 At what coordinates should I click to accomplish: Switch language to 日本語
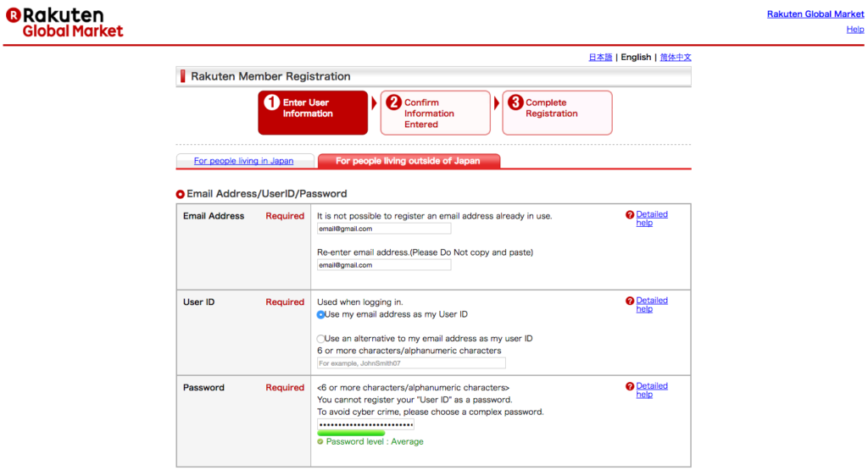pyautogui.click(x=600, y=58)
